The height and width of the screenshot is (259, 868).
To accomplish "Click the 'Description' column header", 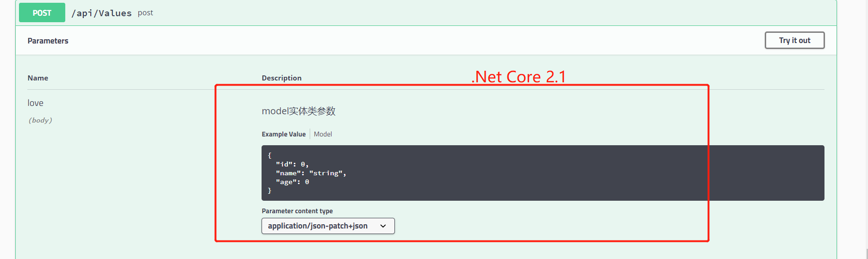I will pyautogui.click(x=281, y=78).
